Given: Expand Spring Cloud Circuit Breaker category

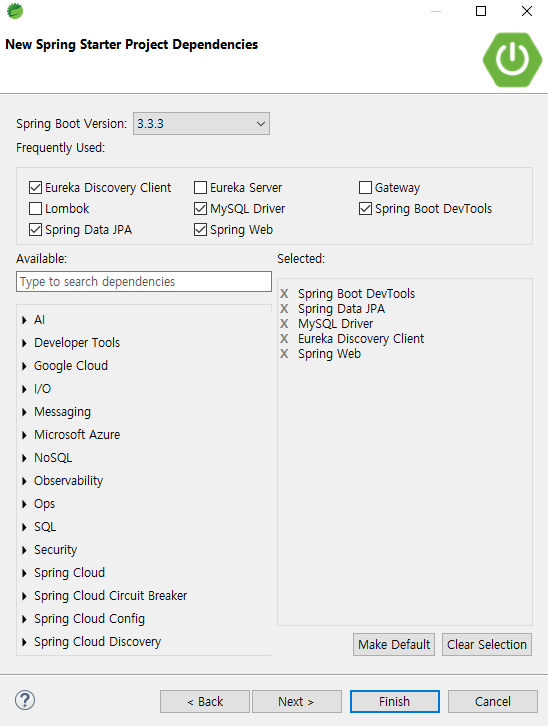Looking at the screenshot, I should (x=25, y=596).
